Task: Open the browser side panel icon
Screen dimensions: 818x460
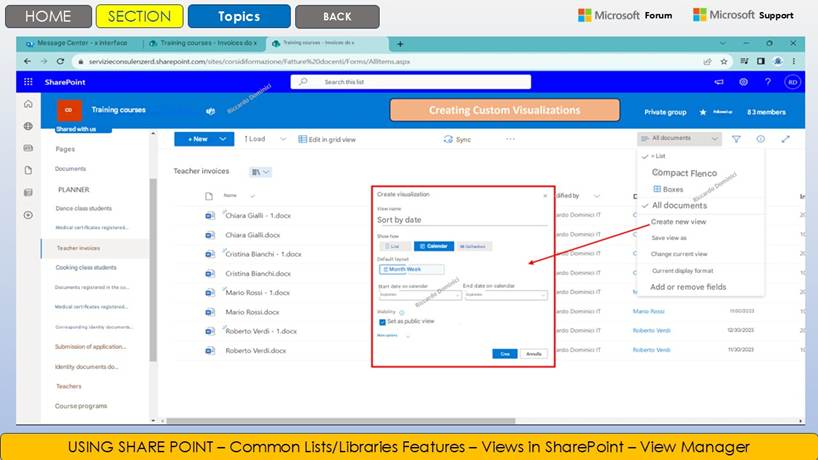Action: click(761, 61)
